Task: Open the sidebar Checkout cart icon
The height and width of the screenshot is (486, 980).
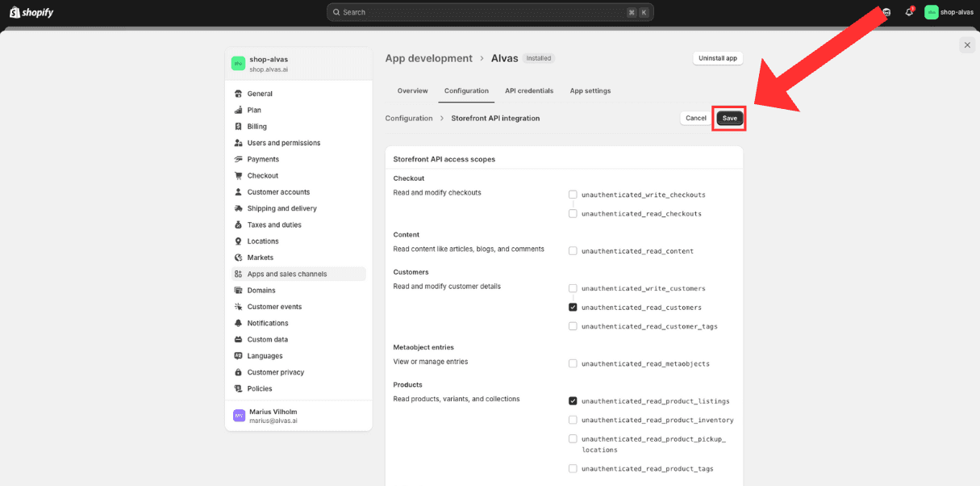Action: coord(239,176)
